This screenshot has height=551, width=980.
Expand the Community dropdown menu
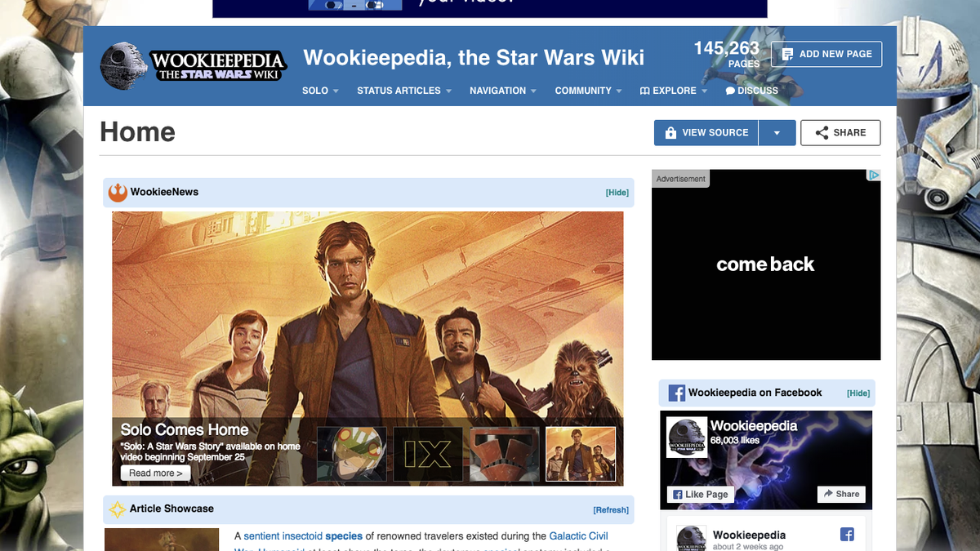point(589,91)
